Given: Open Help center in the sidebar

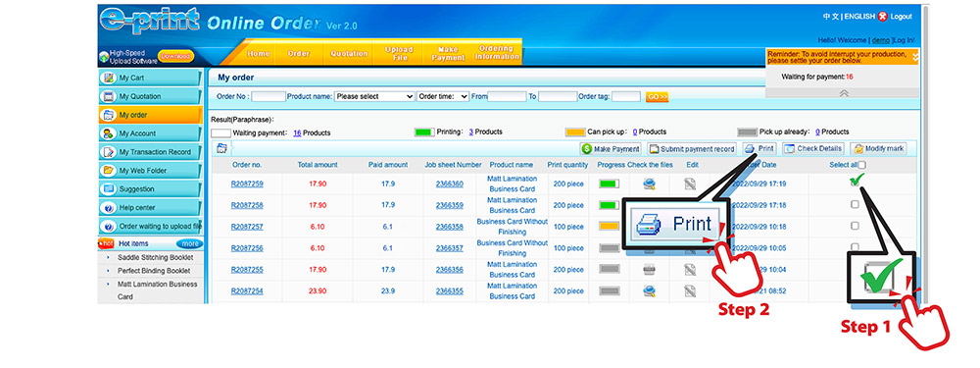Looking at the screenshot, I should (150, 208).
